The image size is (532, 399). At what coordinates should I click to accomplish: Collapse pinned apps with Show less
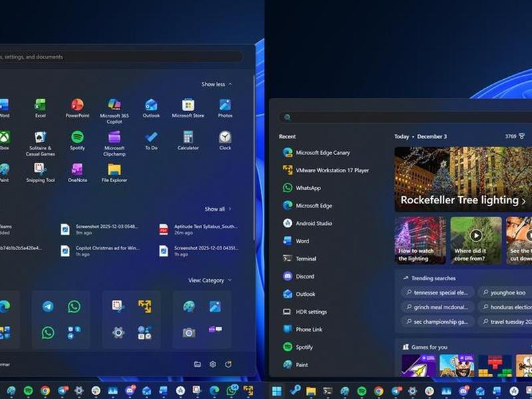217,84
